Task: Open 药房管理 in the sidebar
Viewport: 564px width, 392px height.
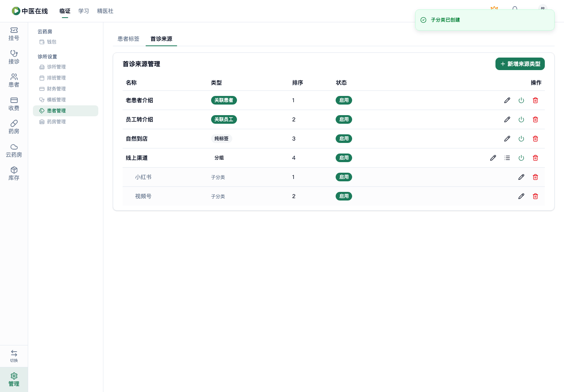Action: 65,122
